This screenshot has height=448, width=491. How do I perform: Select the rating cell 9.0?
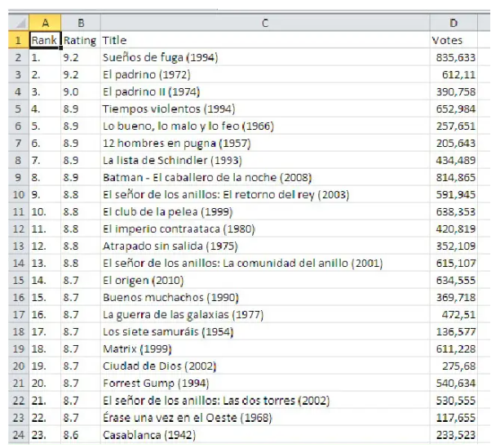pyautogui.click(x=80, y=92)
